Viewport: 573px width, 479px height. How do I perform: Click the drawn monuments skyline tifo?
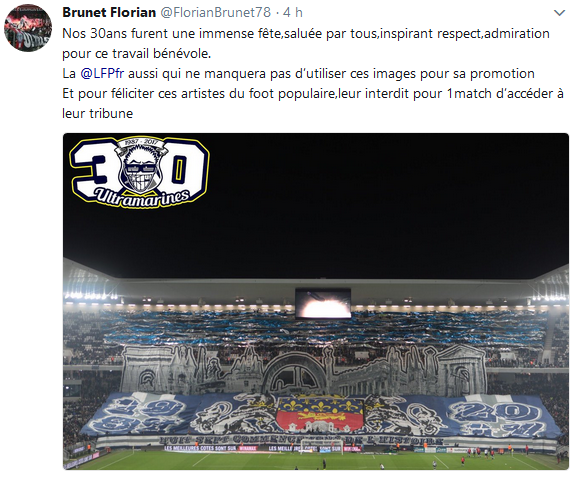(303, 370)
